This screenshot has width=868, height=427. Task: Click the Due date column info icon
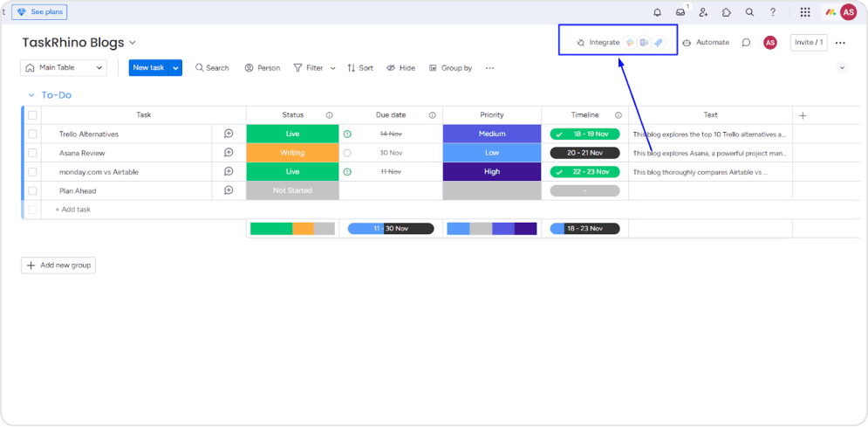[x=433, y=115]
